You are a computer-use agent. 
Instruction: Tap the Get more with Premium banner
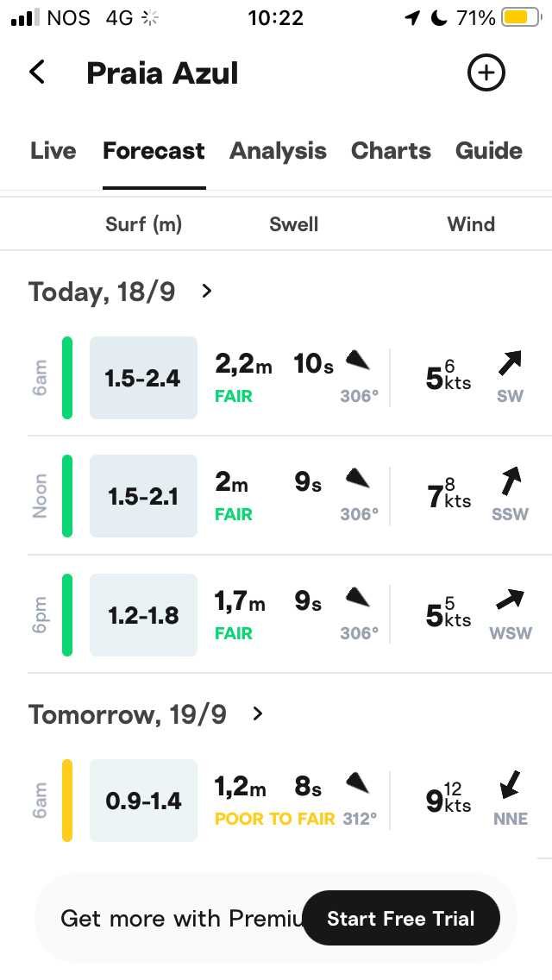(276, 918)
